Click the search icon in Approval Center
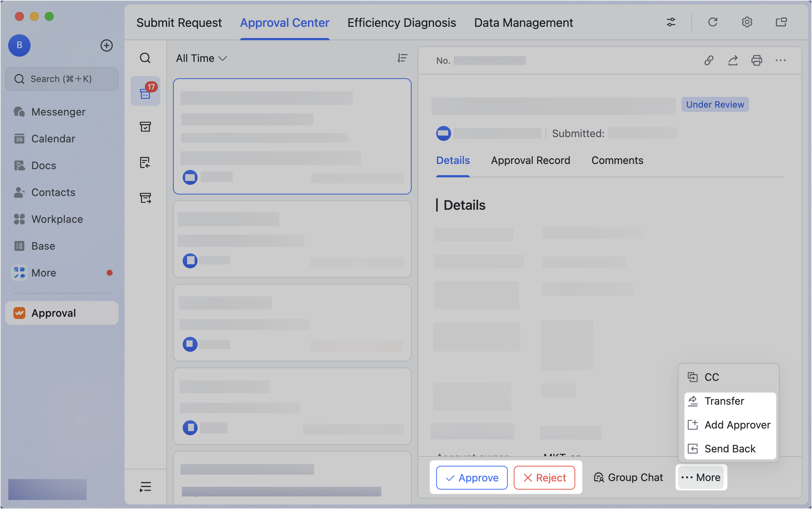812x509 pixels. (x=145, y=58)
